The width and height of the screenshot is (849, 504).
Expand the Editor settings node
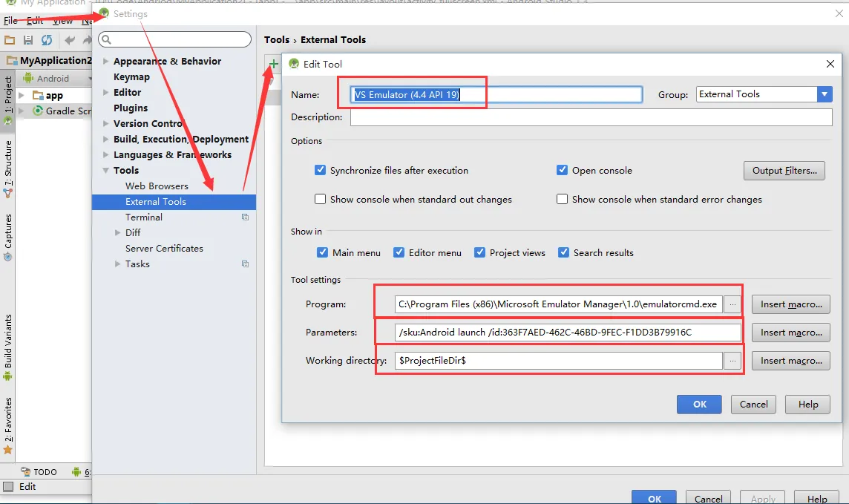105,93
